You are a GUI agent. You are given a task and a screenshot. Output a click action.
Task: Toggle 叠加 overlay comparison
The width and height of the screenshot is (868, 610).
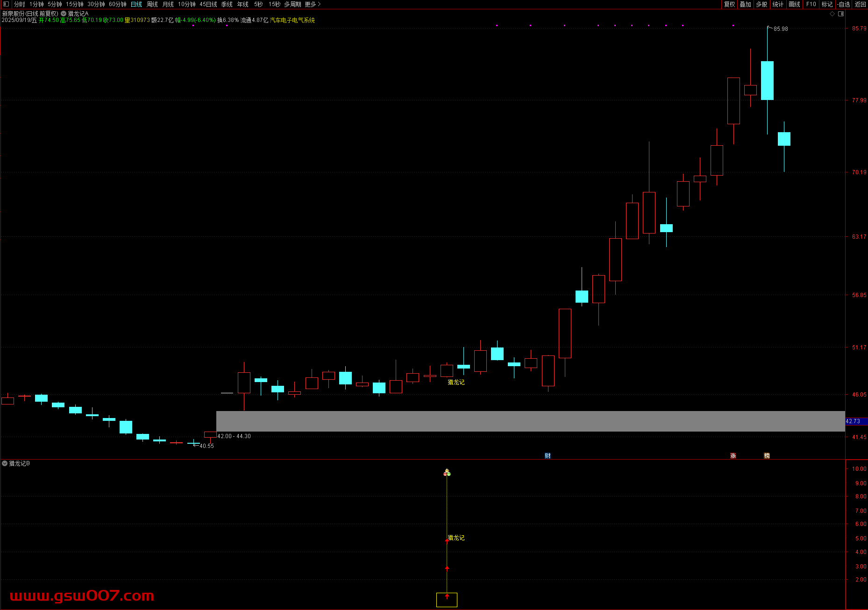745,4
